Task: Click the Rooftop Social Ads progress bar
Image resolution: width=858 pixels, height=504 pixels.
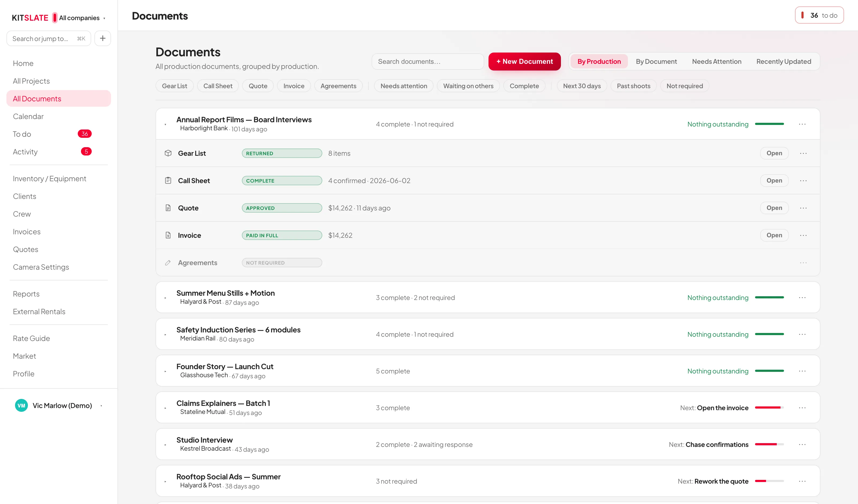Action: click(769, 481)
